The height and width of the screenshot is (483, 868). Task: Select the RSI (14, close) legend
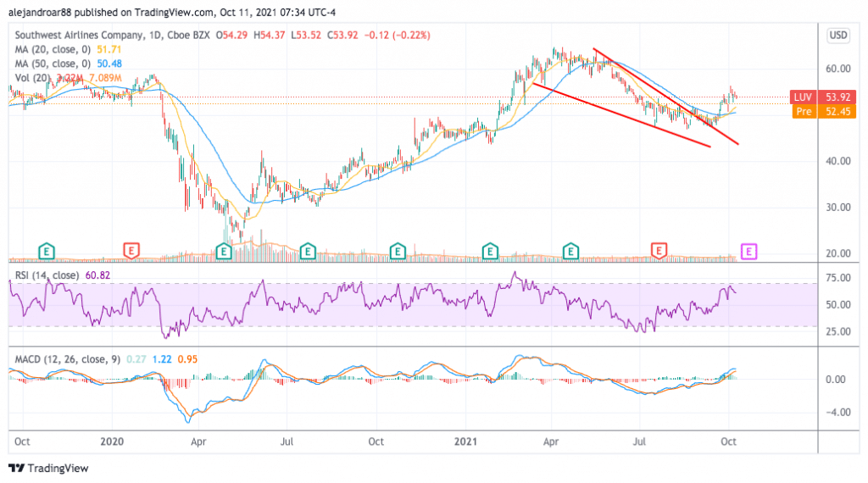[47, 275]
